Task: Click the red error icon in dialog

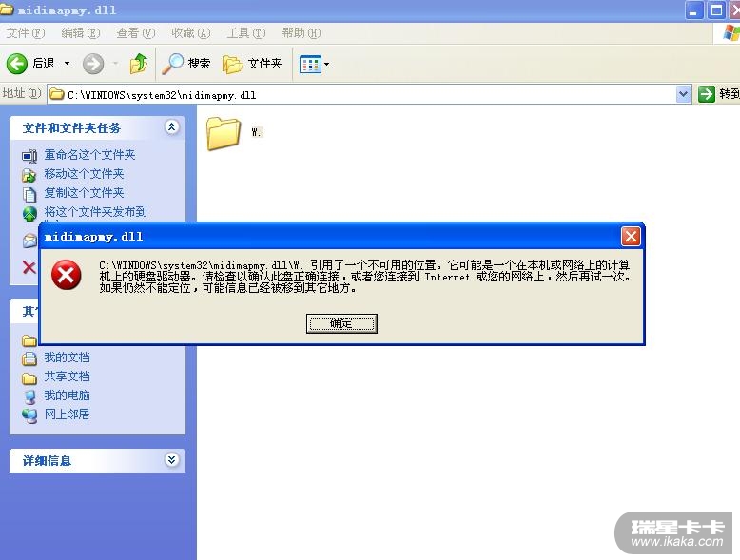Action: [x=66, y=275]
